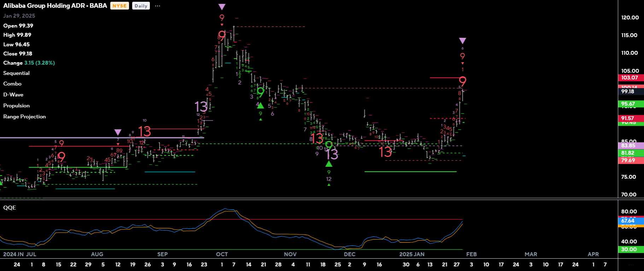Click the green up triangle below late-October 9
This screenshot has height=271, width=644.
click(x=260, y=106)
